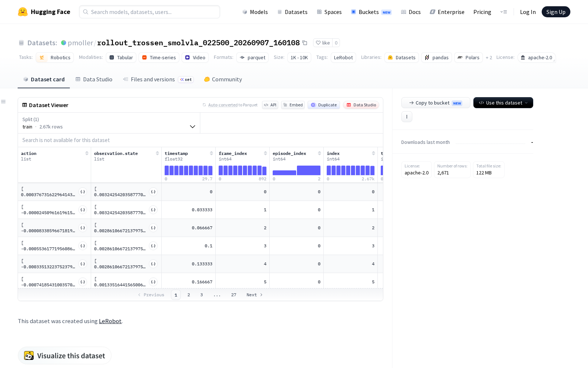Open the API button in Dataset Viewer
The image size is (588, 368).
click(270, 105)
